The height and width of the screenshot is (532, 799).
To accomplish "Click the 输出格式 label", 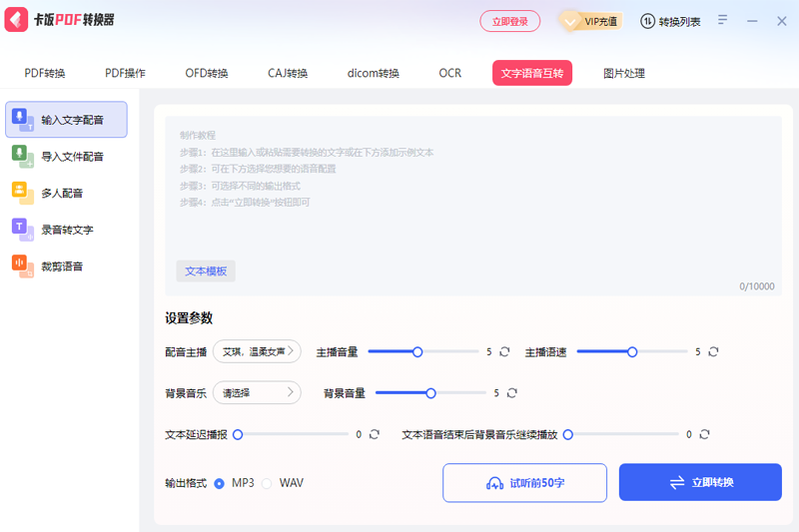I will pos(186,483).
